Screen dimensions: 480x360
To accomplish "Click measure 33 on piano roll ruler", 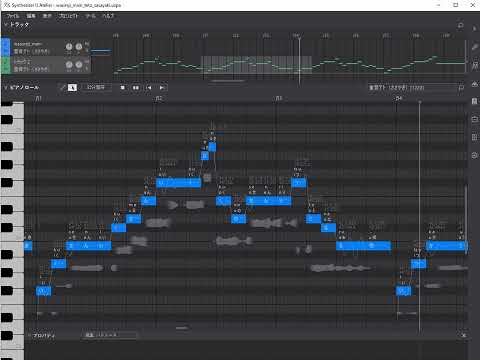I will 279,98.
